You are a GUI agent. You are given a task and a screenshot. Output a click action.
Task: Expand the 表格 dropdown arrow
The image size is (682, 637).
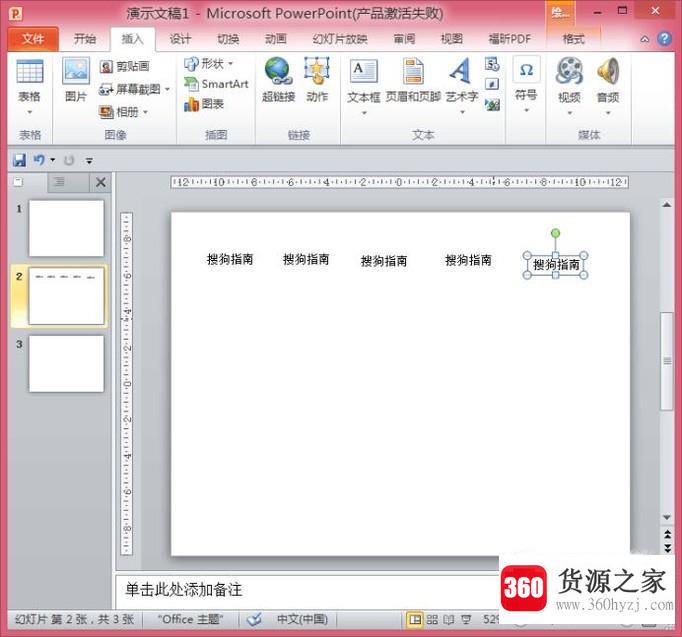30,112
